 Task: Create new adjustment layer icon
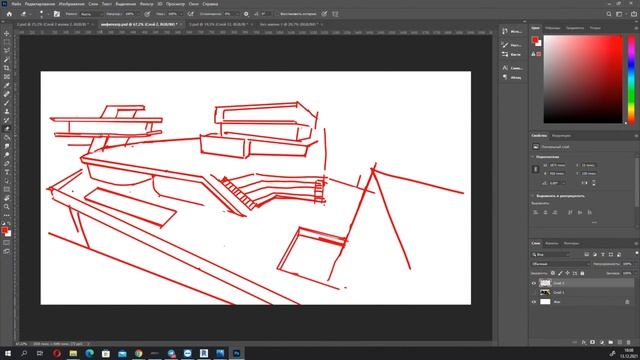click(602, 342)
